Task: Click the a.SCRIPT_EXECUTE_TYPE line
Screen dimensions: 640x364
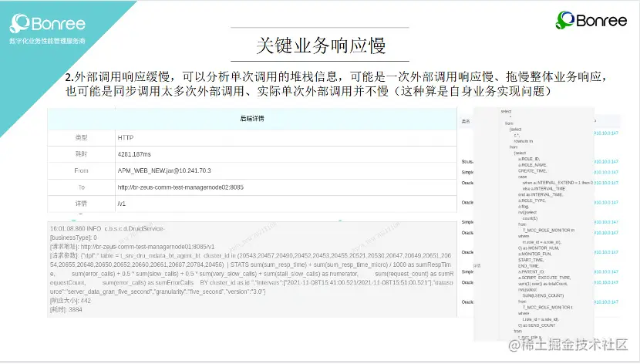Action: pyautogui.click(x=544, y=278)
